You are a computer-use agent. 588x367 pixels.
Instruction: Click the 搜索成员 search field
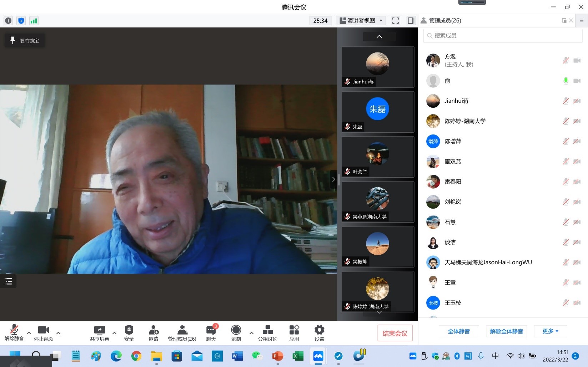pos(503,36)
